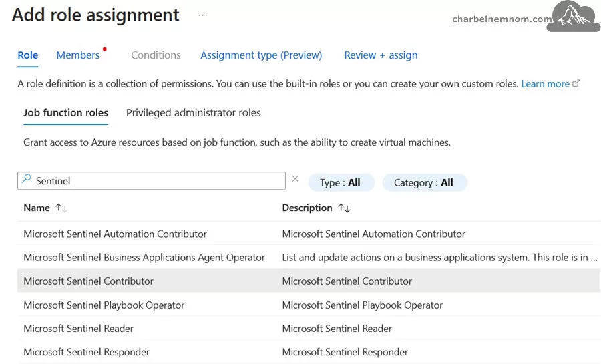Switch to the Role tab

click(x=28, y=55)
